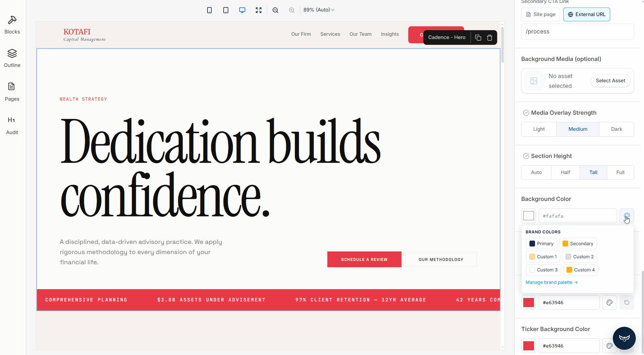Screen dimensions: 644x355
Task: Duplicate the Cadence - Hero block
Action: coord(478,37)
